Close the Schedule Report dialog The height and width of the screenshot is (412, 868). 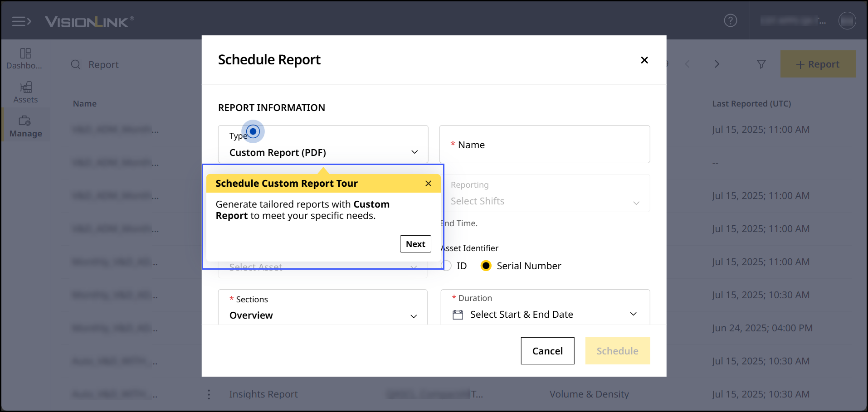point(644,60)
